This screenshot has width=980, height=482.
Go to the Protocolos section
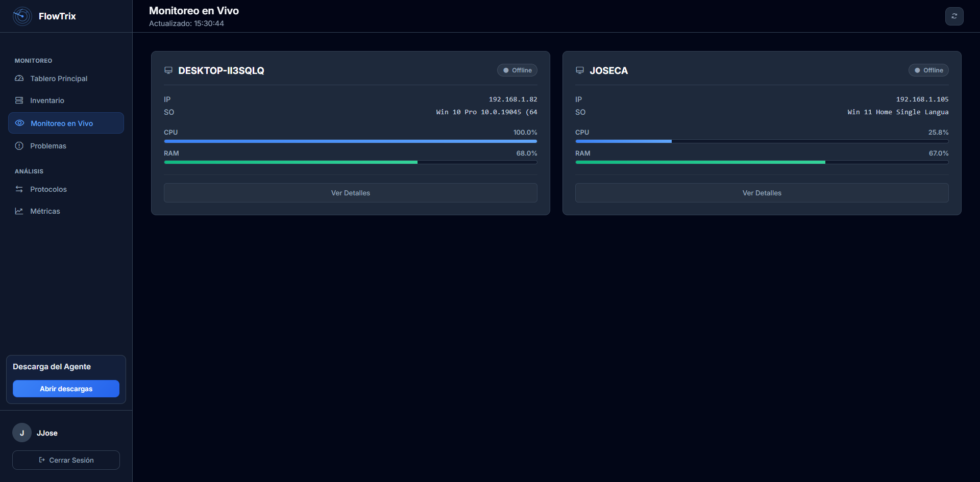tap(48, 189)
